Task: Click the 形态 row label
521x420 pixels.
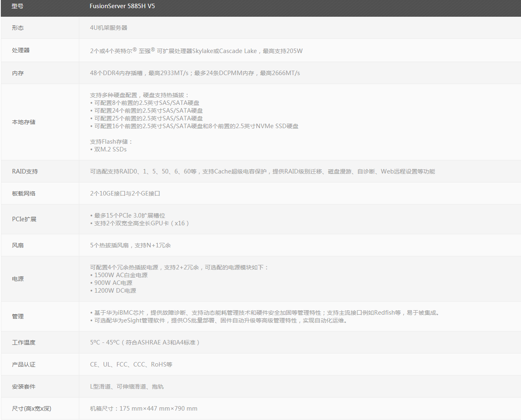Action: click(x=18, y=28)
